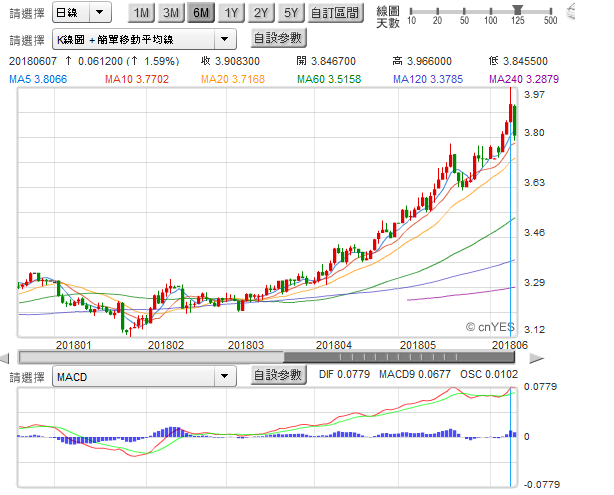
Task: Click the 201806 axis label
Action: click(x=509, y=345)
